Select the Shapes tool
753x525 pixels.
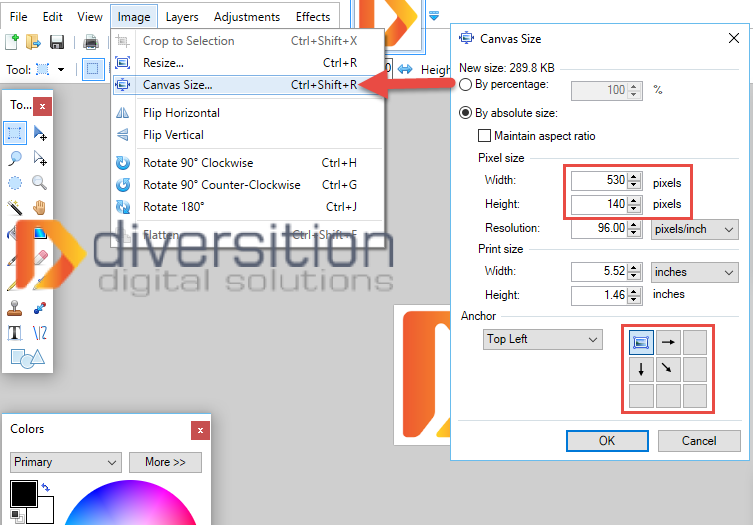(x=27, y=358)
